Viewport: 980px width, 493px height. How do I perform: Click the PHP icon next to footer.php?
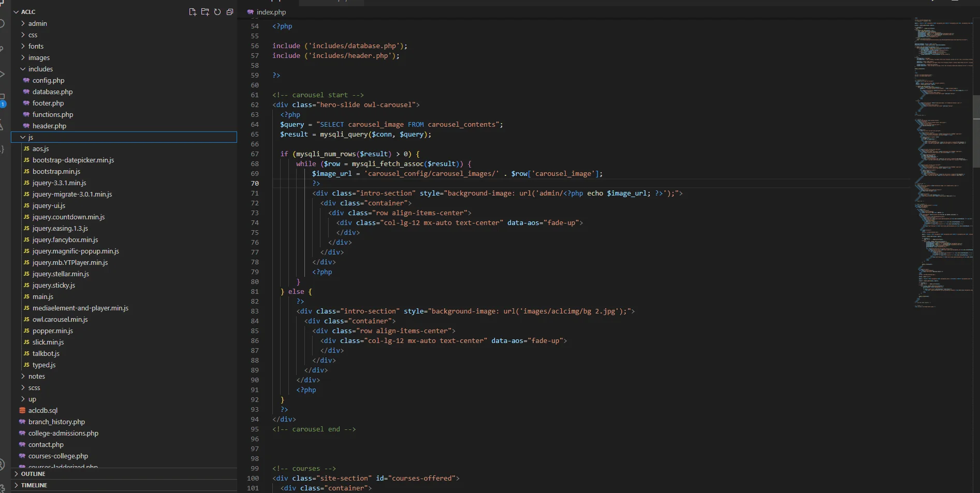[x=26, y=103]
